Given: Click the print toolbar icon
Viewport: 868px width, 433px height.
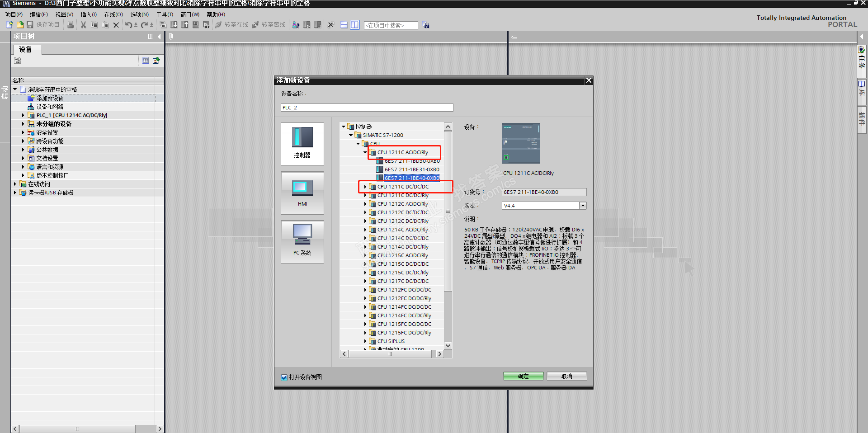Looking at the screenshot, I should 71,25.
